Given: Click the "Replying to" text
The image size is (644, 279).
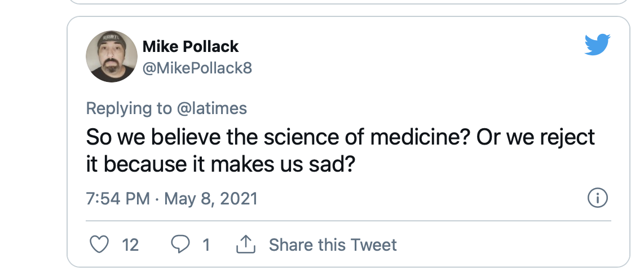Looking at the screenshot, I should pos(128,108).
